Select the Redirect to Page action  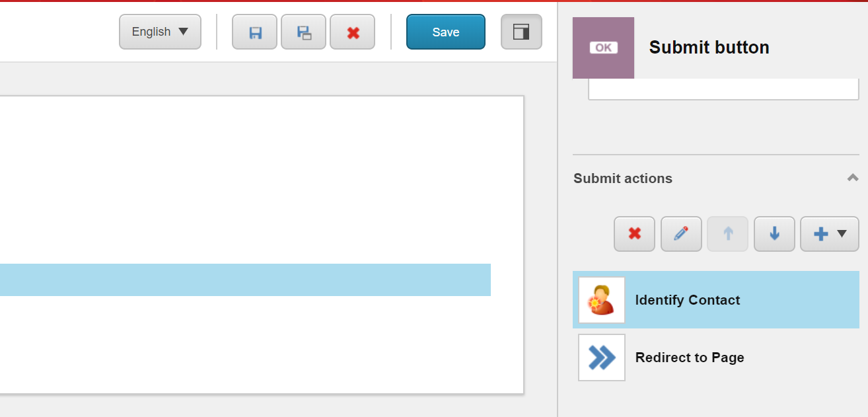(x=716, y=358)
